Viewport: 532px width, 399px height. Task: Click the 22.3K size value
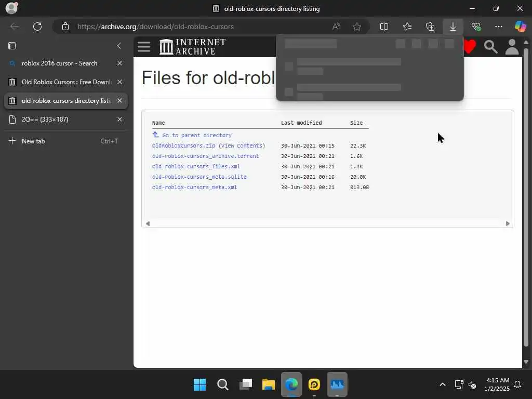coord(358,145)
